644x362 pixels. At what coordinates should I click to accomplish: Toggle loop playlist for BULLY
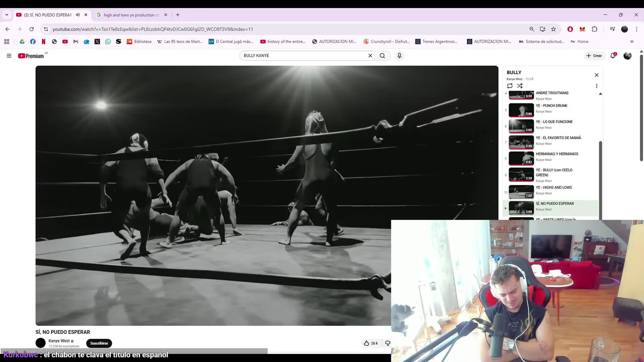click(510, 86)
